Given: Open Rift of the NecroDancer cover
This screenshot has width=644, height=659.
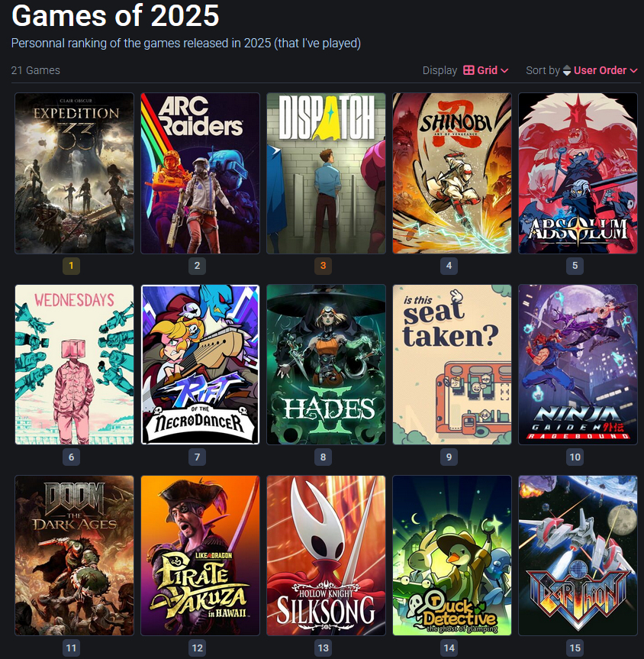Looking at the screenshot, I should (201, 364).
